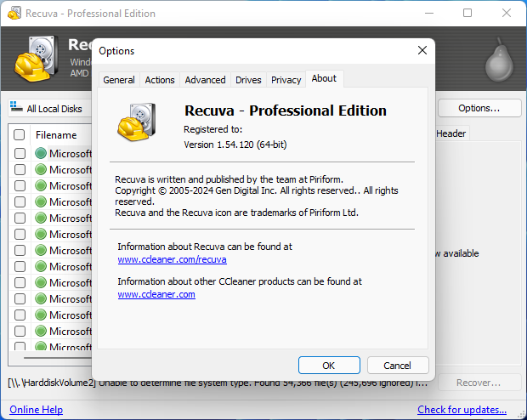Open the www.ccleaner.com link
Image resolution: width=527 pixels, height=420 pixels.
click(156, 294)
